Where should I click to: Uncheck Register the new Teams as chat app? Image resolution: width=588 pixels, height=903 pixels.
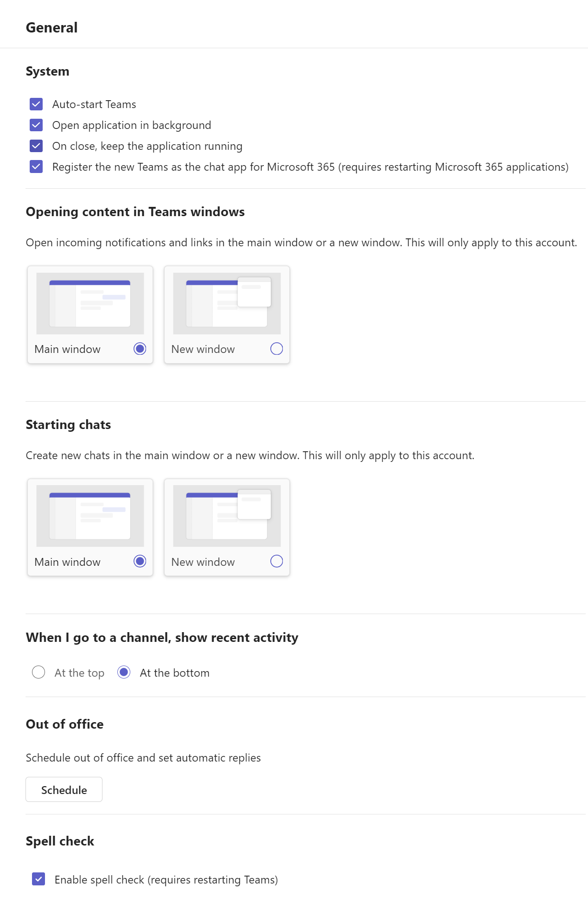coord(36,167)
